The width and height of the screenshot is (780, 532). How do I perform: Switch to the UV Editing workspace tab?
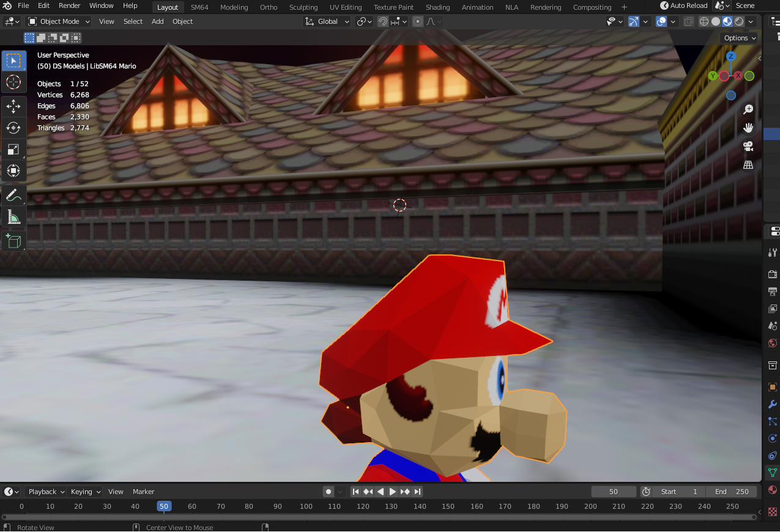tap(345, 7)
